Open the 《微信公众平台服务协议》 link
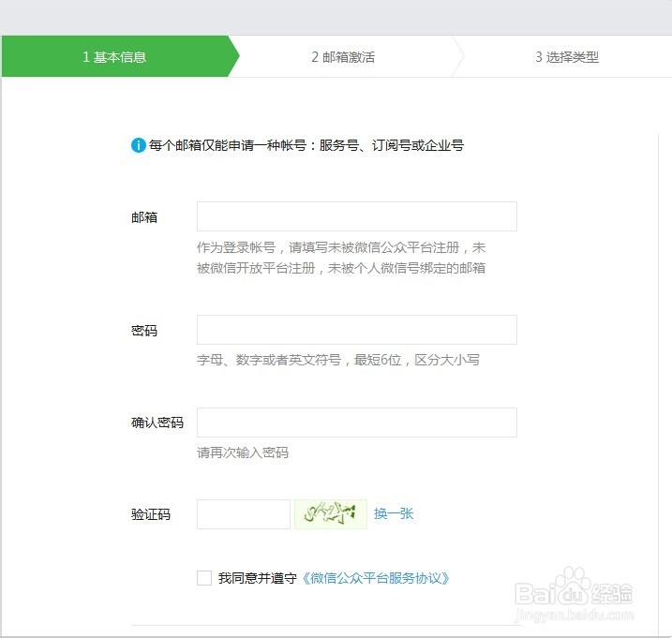Image resolution: width=672 pixels, height=638 pixels. [x=376, y=578]
